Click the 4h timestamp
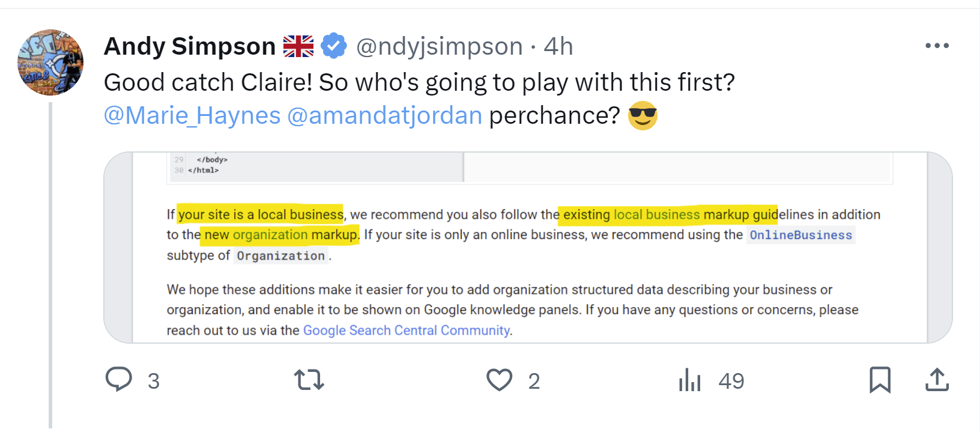 558,46
